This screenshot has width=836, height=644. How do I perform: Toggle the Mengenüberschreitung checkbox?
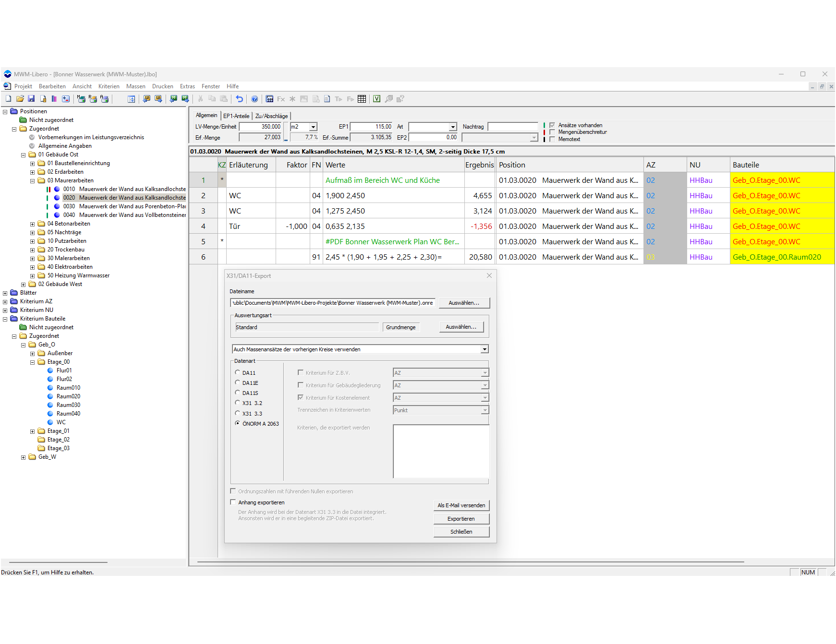pyautogui.click(x=552, y=132)
